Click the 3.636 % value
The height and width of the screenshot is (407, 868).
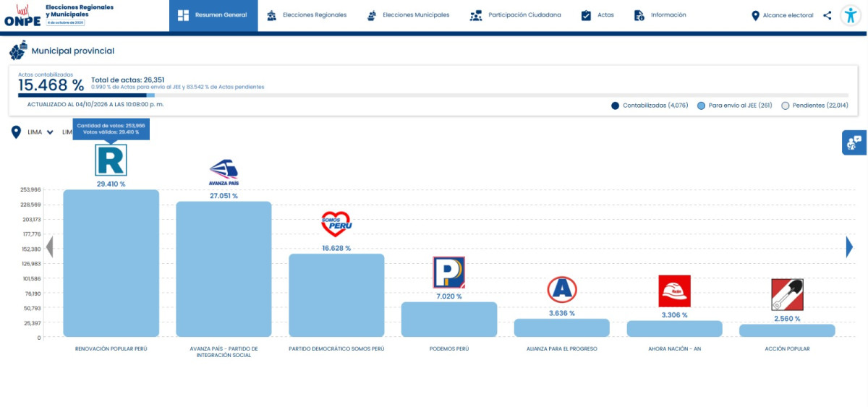(x=562, y=313)
